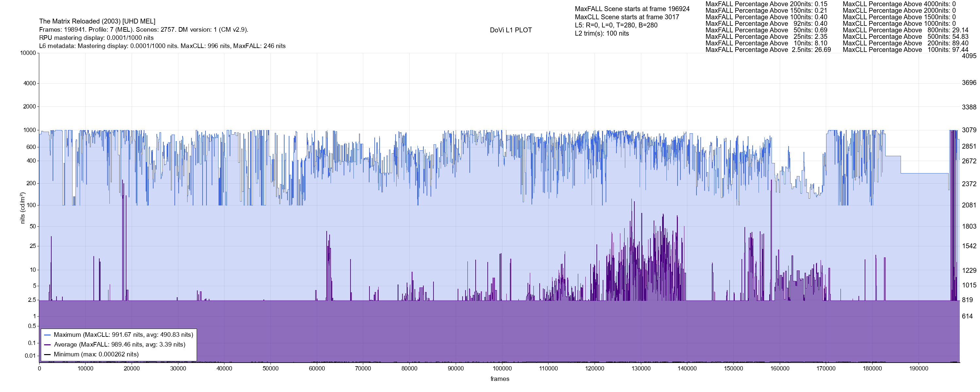Click the DoVi L1 PLOT title

(511, 30)
